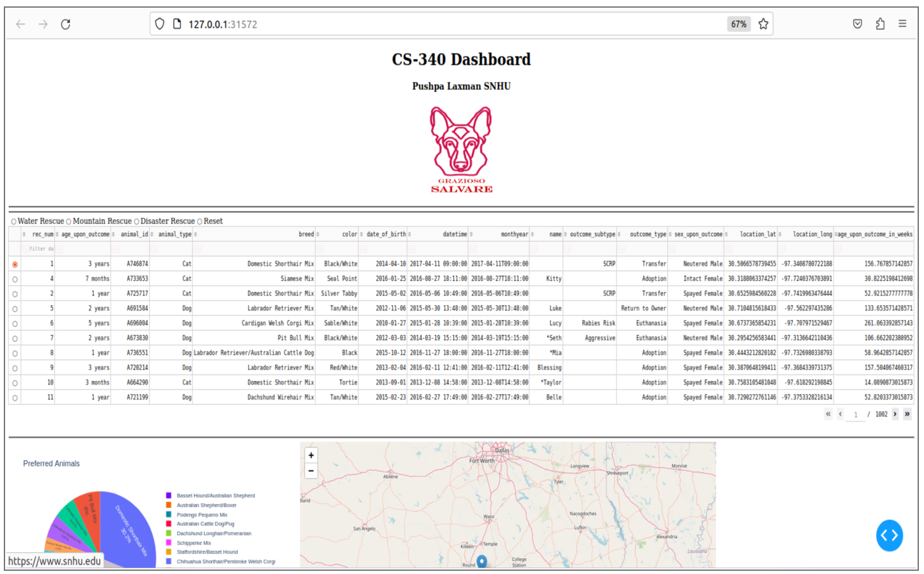Select row for Blessing
This screenshot has height=574, width=924.
[15, 368]
